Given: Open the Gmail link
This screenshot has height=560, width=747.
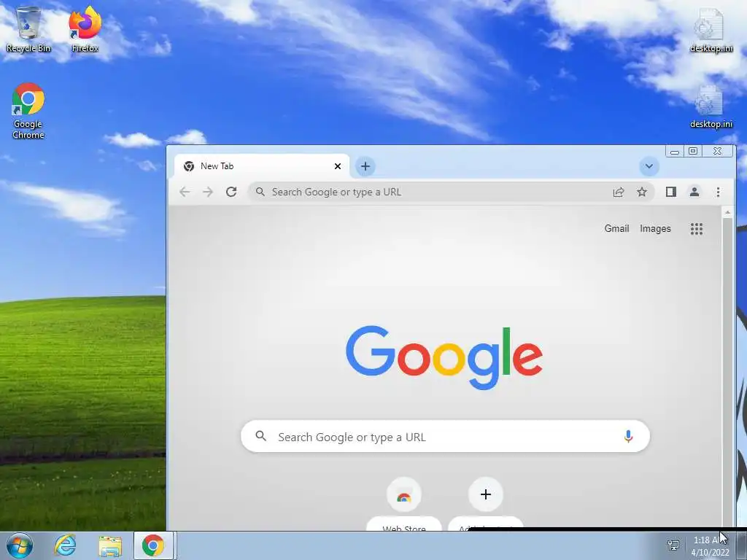Looking at the screenshot, I should pyautogui.click(x=616, y=228).
